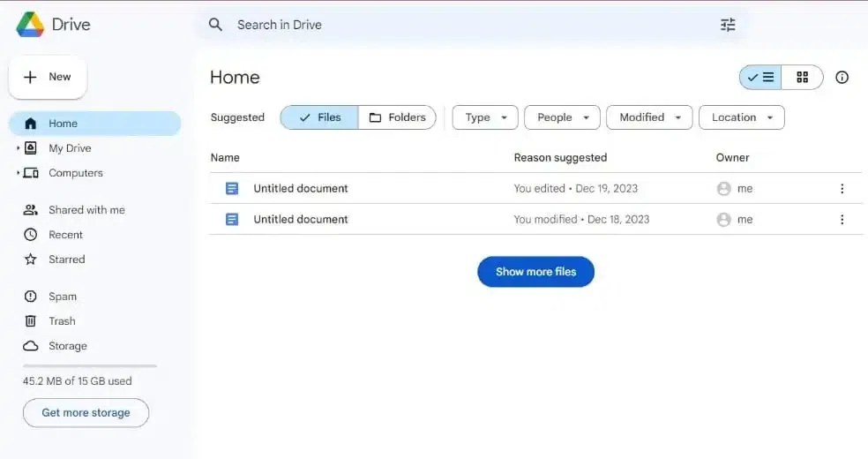Open the Type filter dropdown
Screen dimensions: 868x459
tap(485, 117)
